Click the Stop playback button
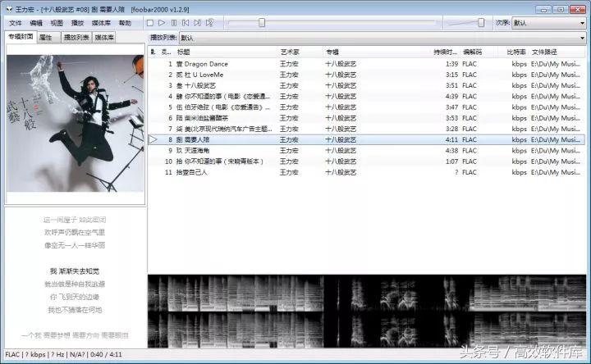This screenshot has height=364, width=591. (150, 23)
